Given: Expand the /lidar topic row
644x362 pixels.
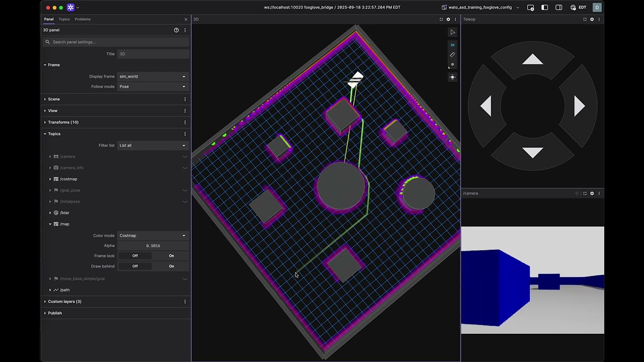Looking at the screenshot, I should pos(50,213).
